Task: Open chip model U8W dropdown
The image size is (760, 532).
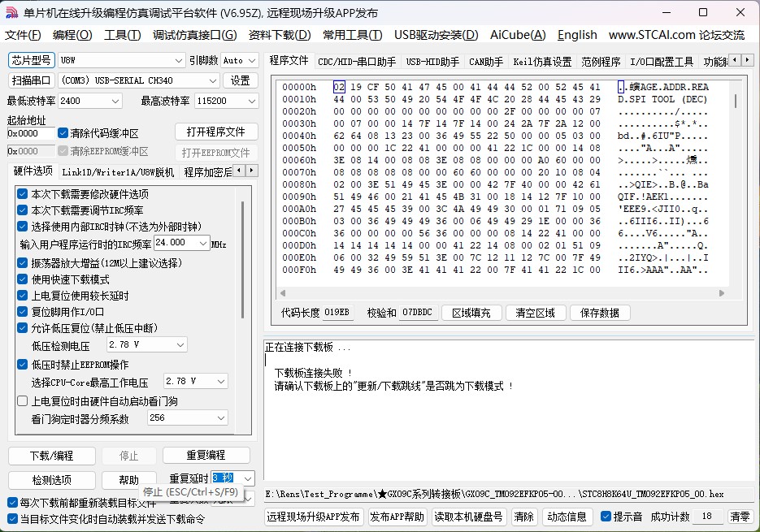Action: [x=178, y=61]
